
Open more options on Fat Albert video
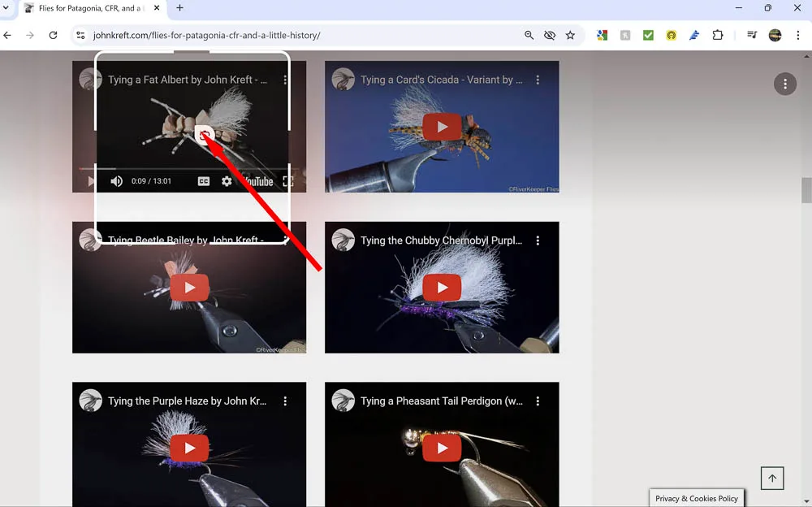pyautogui.click(x=285, y=80)
